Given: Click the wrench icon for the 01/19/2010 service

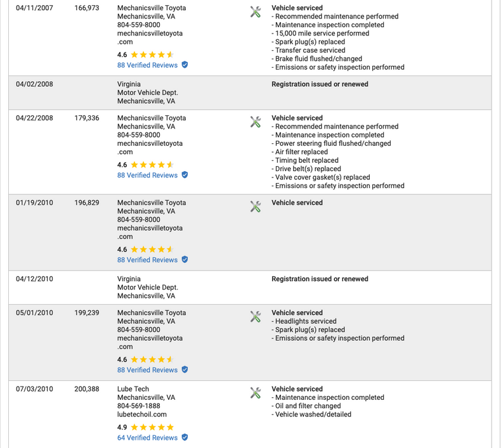Looking at the screenshot, I should pos(256,207).
